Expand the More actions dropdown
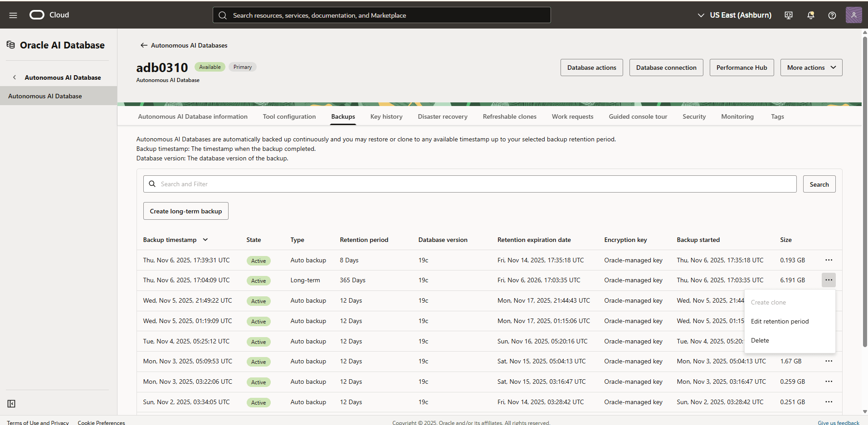This screenshot has width=868, height=425. point(811,67)
